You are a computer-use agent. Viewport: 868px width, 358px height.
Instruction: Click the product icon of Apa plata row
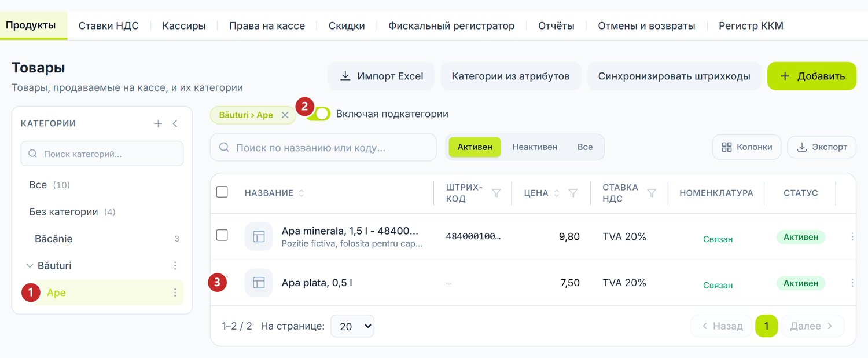click(259, 283)
